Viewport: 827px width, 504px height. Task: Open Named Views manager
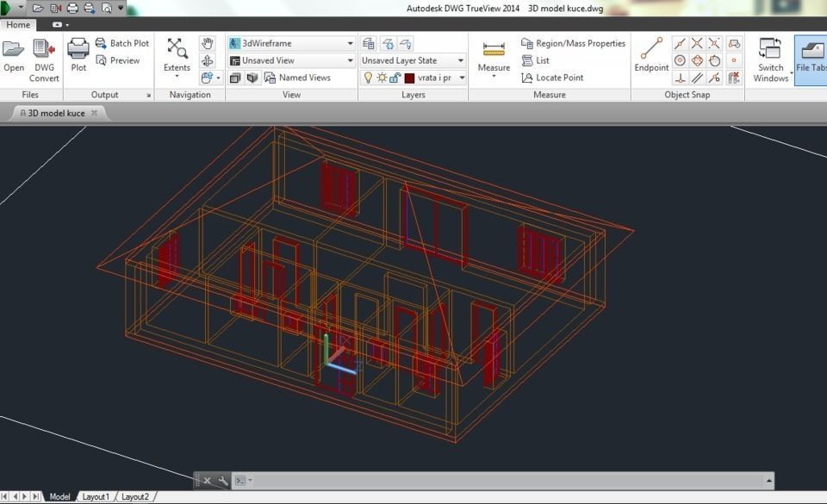tap(297, 78)
